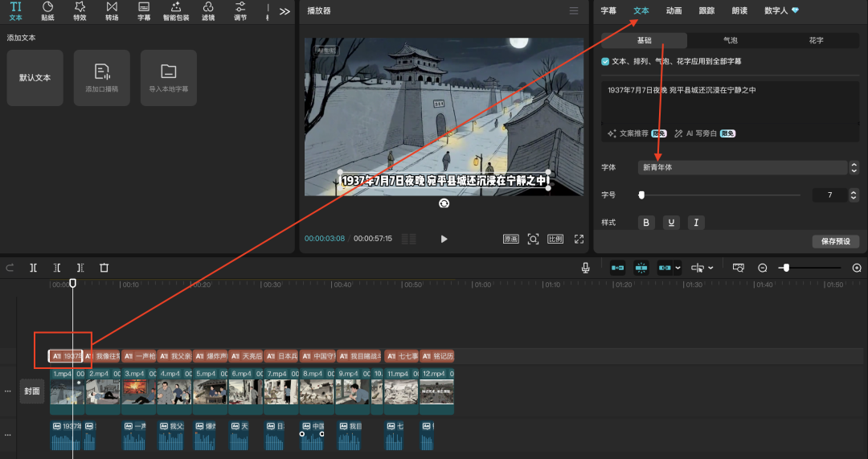Select the 花字 tab

816,40
